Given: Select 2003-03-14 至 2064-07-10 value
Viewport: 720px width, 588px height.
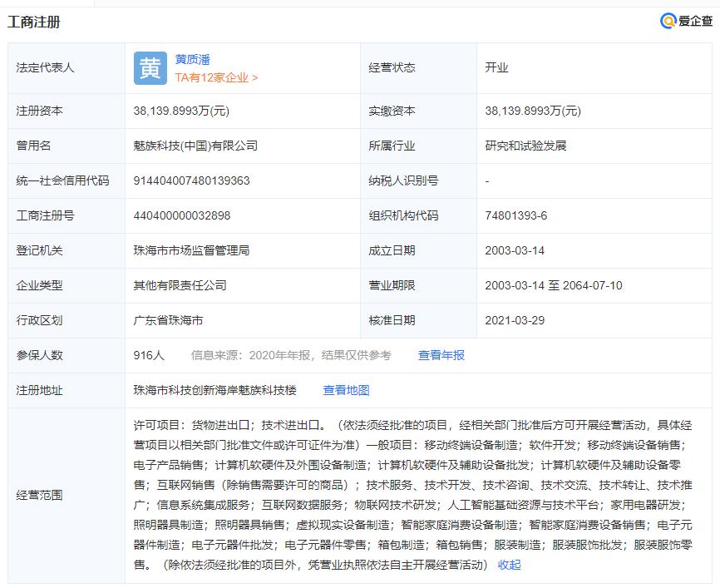Looking at the screenshot, I should click(554, 285).
